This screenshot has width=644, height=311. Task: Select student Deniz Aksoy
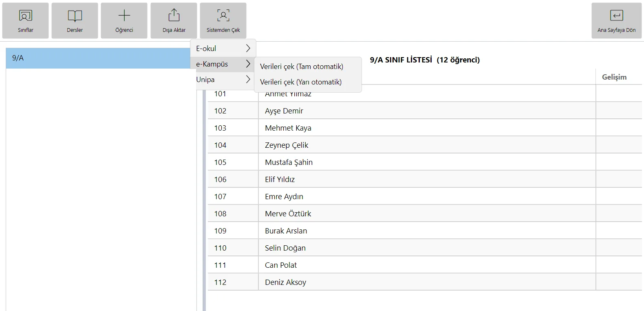coord(285,282)
